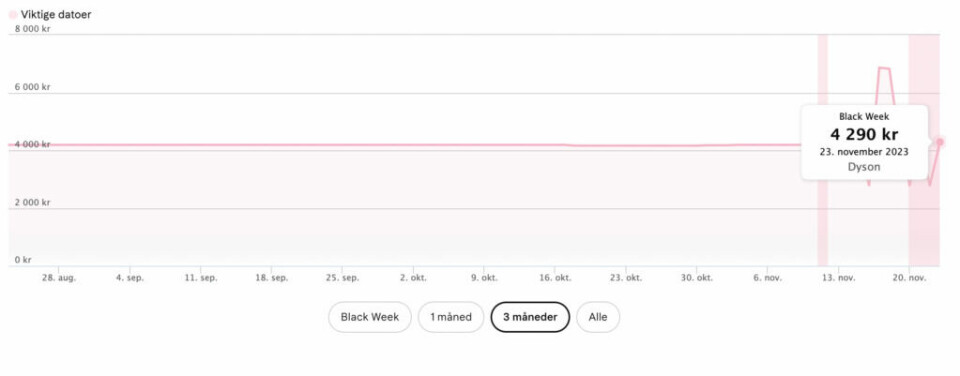The width and height of the screenshot is (960, 376).
Task: Click the 25. sep. axis date label
Action: (x=342, y=277)
